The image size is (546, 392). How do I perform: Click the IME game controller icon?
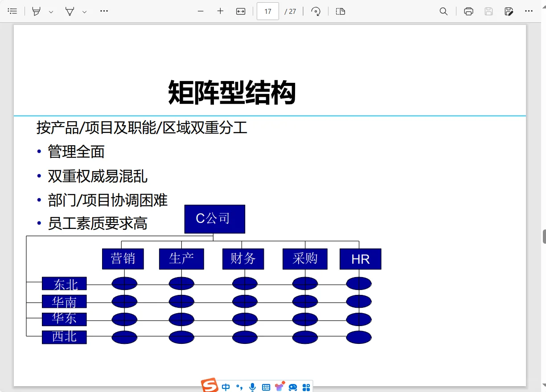[293, 387]
